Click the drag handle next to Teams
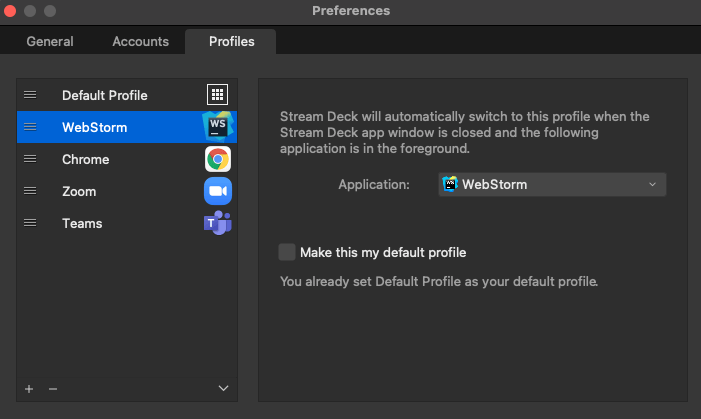The image size is (701, 419). pyautogui.click(x=30, y=223)
